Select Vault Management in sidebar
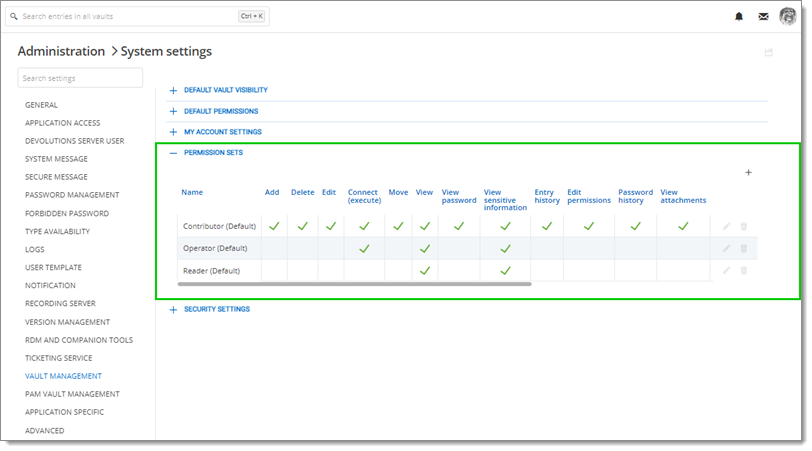The width and height of the screenshot is (812, 451). [63, 376]
